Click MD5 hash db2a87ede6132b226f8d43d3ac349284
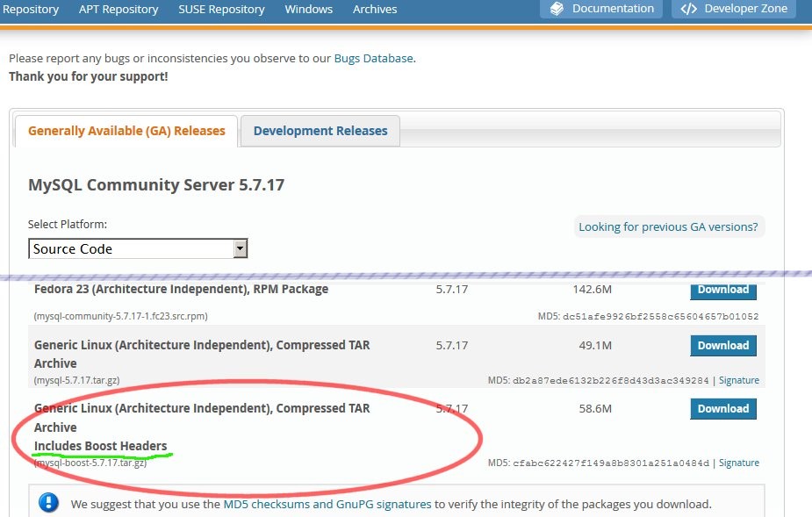This screenshot has width=812, height=517. [610, 381]
